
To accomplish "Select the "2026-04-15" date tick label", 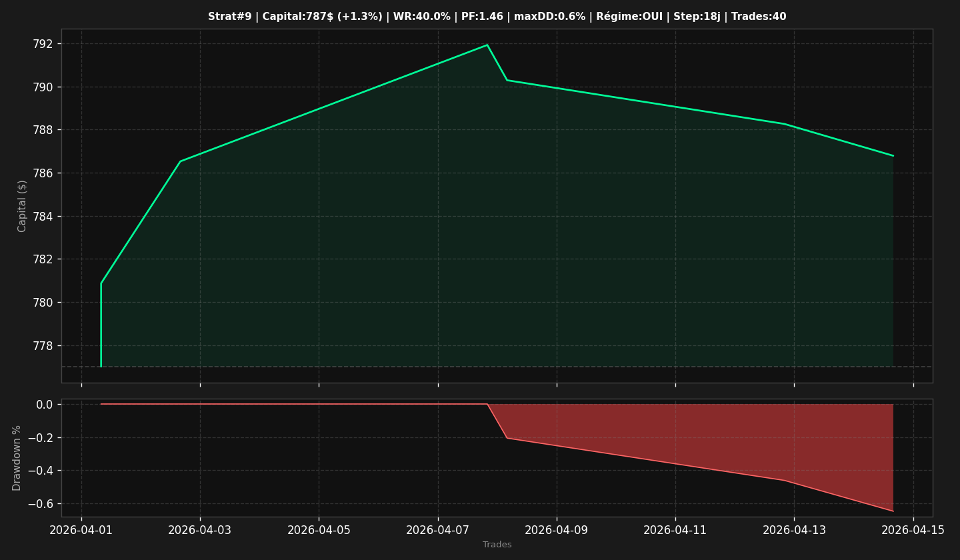I will pos(913,530).
